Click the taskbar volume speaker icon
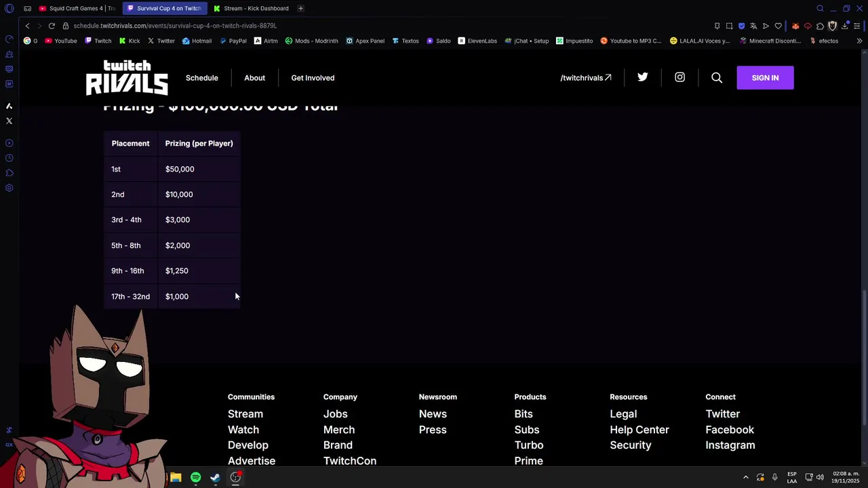Viewport: 868px width, 488px height. pyautogui.click(x=820, y=477)
